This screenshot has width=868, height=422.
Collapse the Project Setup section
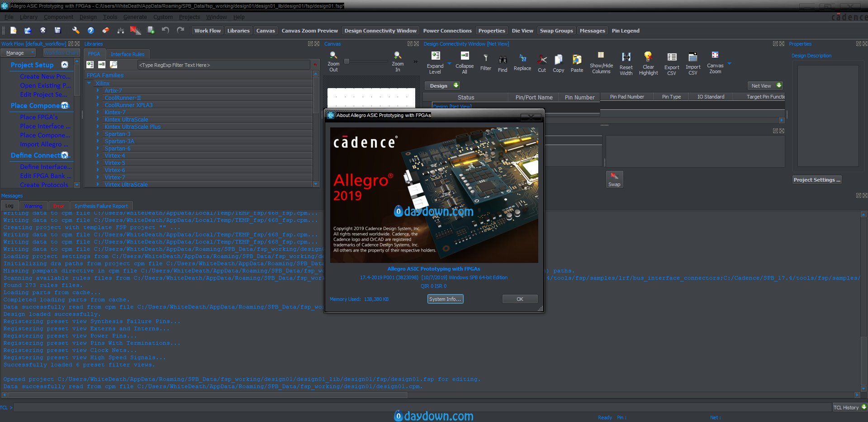tap(65, 65)
